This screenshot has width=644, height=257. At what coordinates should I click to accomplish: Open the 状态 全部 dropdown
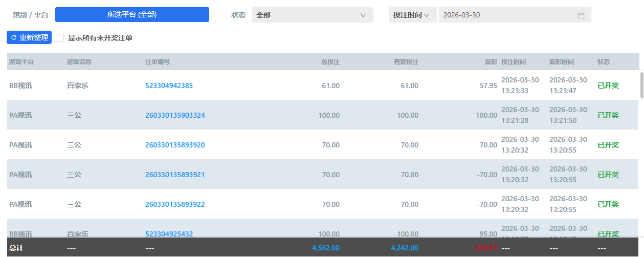(312, 15)
